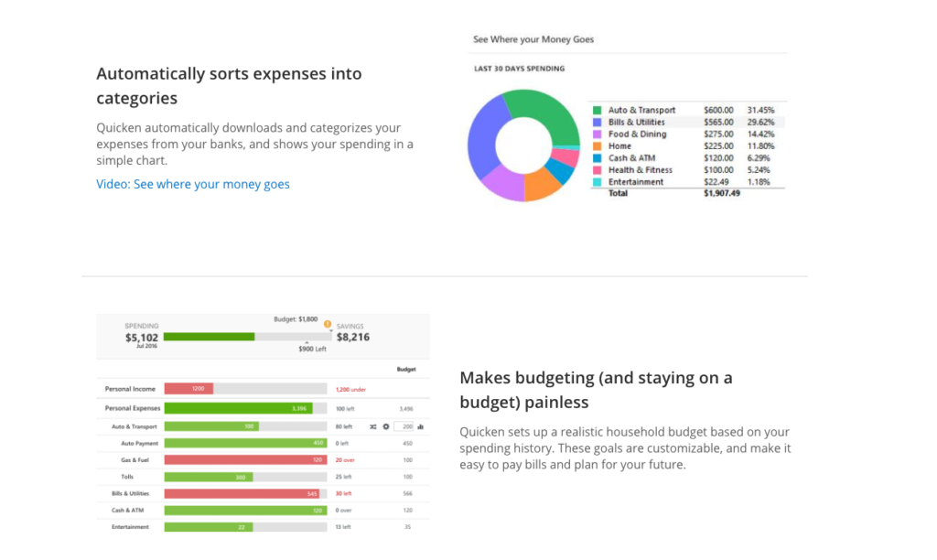Screen dimensions: 937x560
Task: Select the Auto & Transport budget category label
Action: click(134, 426)
